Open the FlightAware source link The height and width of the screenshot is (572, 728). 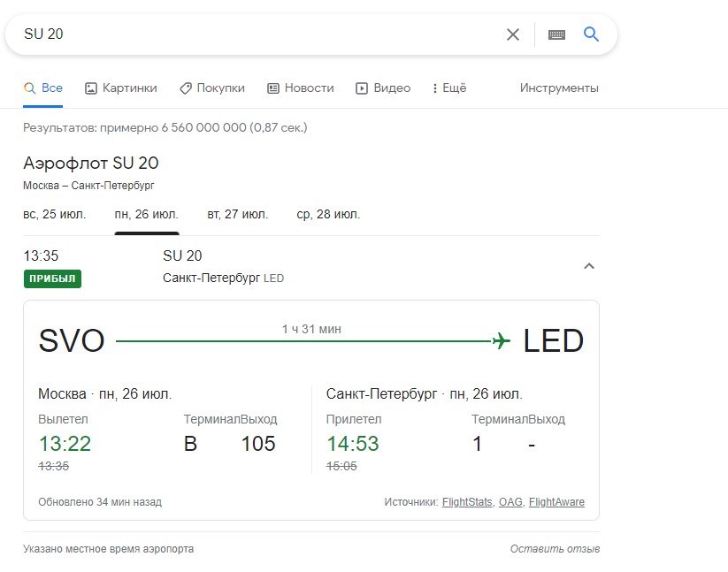pyautogui.click(x=556, y=502)
